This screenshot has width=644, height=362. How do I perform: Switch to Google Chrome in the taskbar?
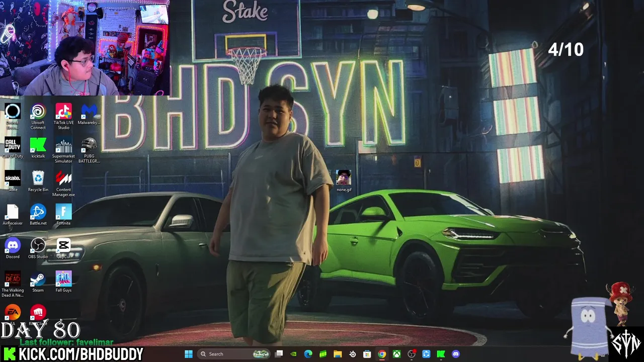tap(382, 354)
